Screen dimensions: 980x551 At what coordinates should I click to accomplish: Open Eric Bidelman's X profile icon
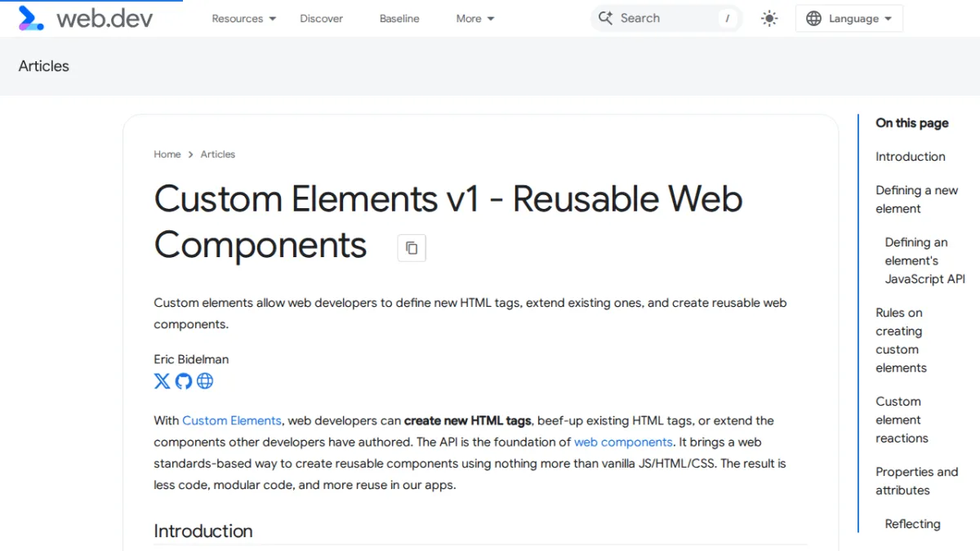(162, 380)
